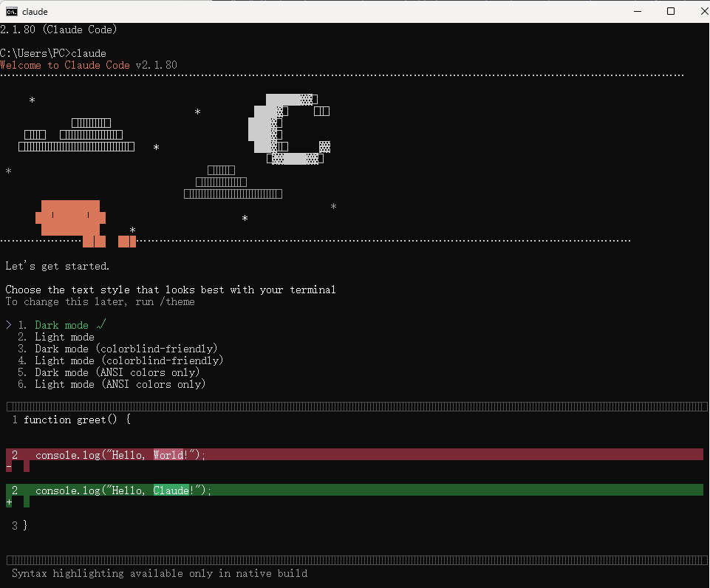
Task: Click 'Syntax highlighting available only in native build'
Action: click(160, 573)
